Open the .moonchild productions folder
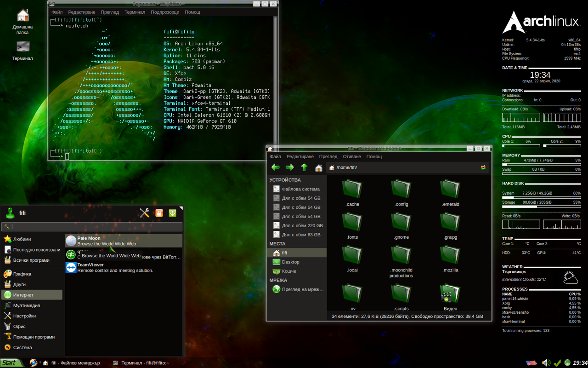The image size is (588, 368). 401,261
